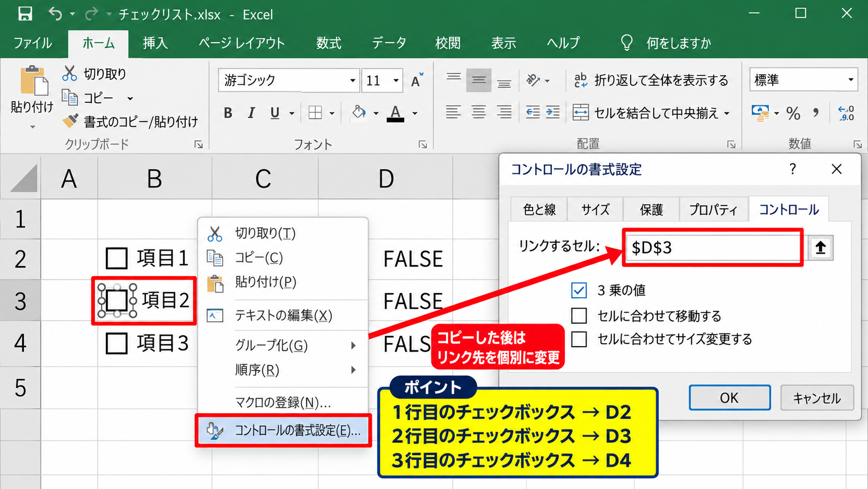Screen dimensions: 868x489
Task: Open the number format dropdown 標準
Action: pos(850,80)
